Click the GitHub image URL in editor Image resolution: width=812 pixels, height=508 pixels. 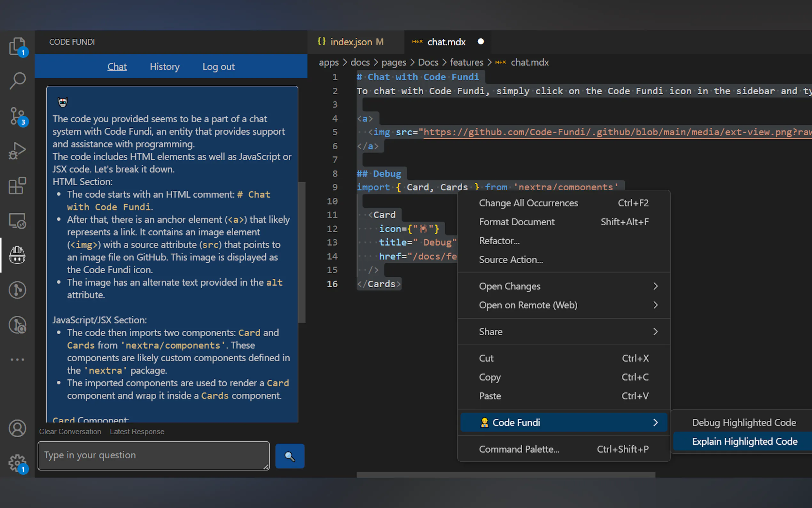618,132
